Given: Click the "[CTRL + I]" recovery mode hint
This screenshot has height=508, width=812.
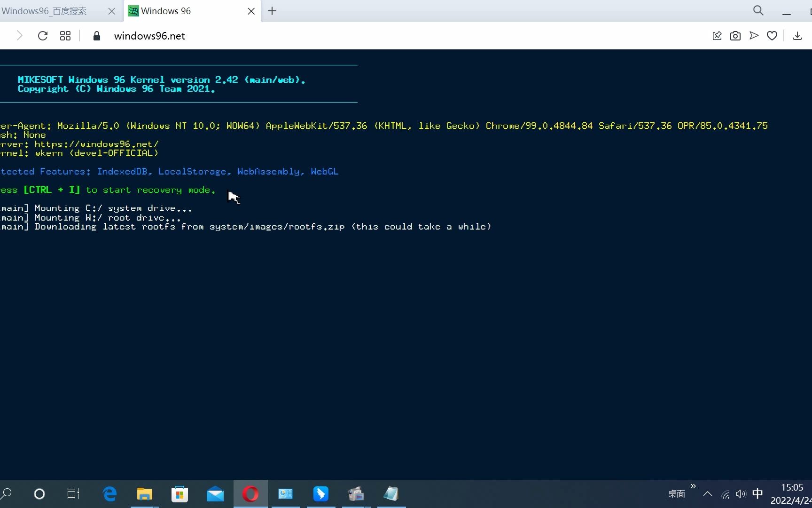Looking at the screenshot, I should (x=52, y=190).
